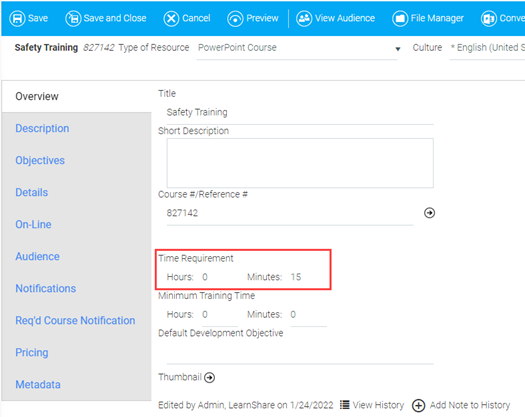Open Preview with the eye icon
Screen dimensions: 525x417
pyautogui.click(x=235, y=18)
